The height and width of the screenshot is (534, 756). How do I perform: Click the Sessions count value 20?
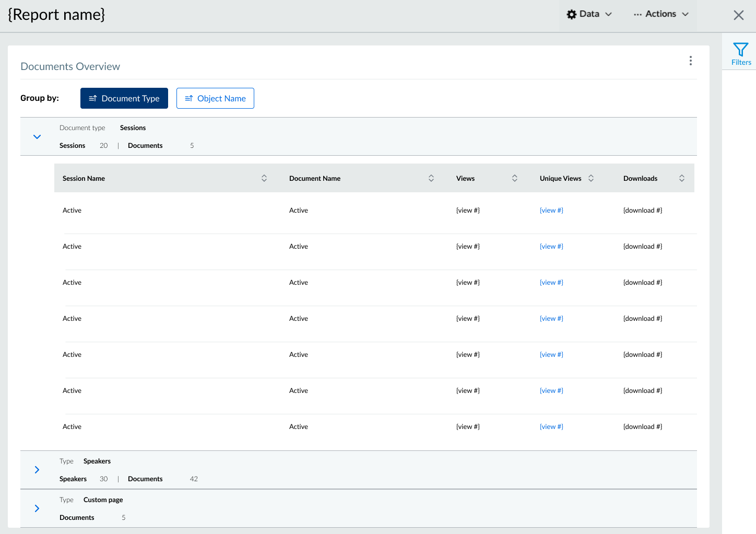tap(103, 146)
